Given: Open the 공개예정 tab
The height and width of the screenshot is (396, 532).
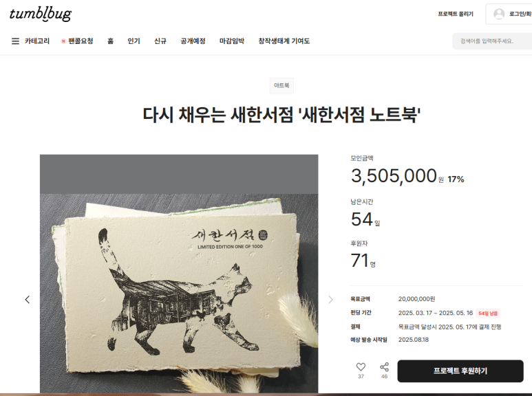Looking at the screenshot, I should 193,41.
